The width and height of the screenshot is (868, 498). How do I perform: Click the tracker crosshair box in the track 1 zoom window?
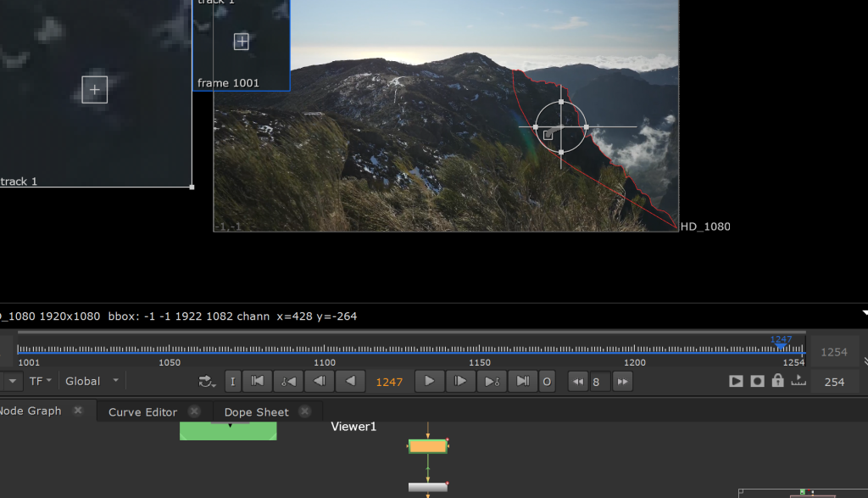tap(95, 90)
